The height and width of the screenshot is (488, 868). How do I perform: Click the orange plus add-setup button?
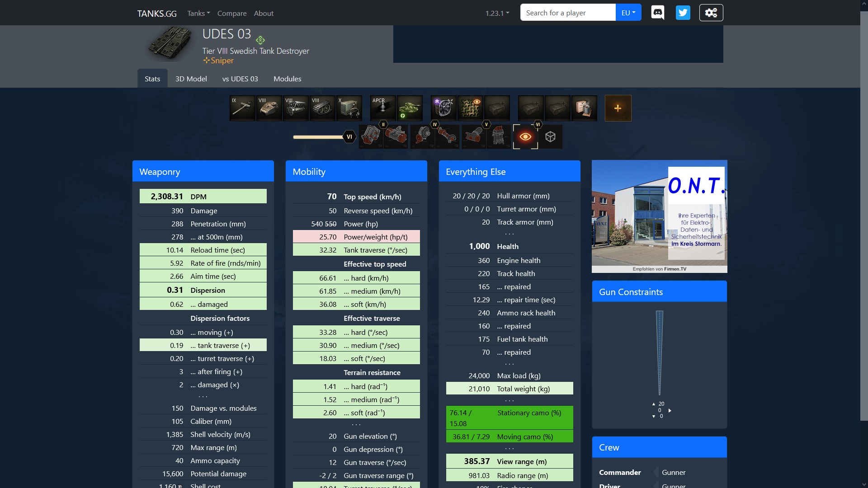618,108
